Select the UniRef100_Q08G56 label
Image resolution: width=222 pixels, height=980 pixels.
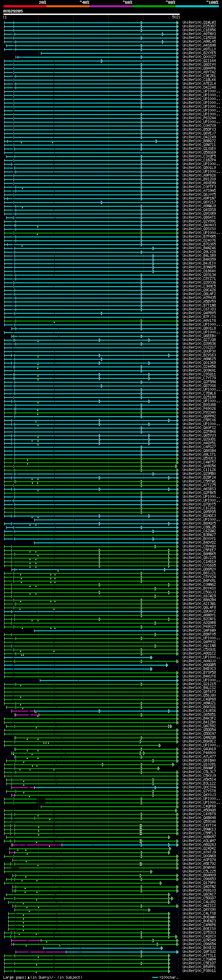tap(199, 466)
